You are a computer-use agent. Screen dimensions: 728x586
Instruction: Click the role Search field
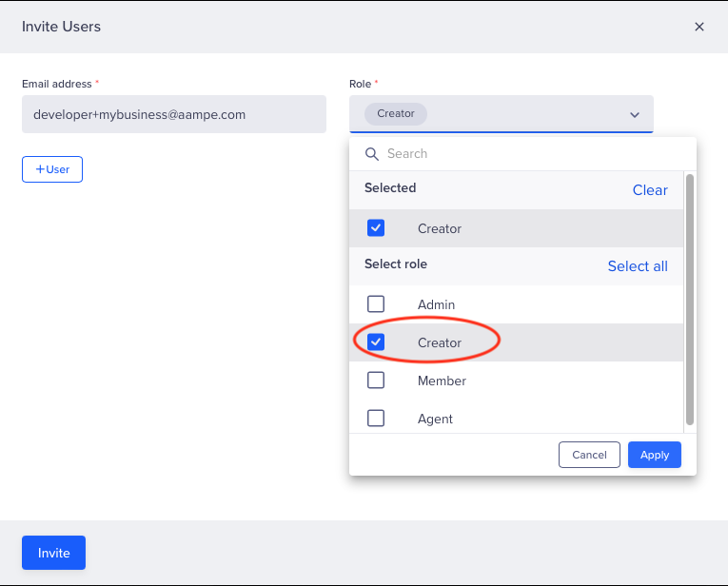pos(522,153)
